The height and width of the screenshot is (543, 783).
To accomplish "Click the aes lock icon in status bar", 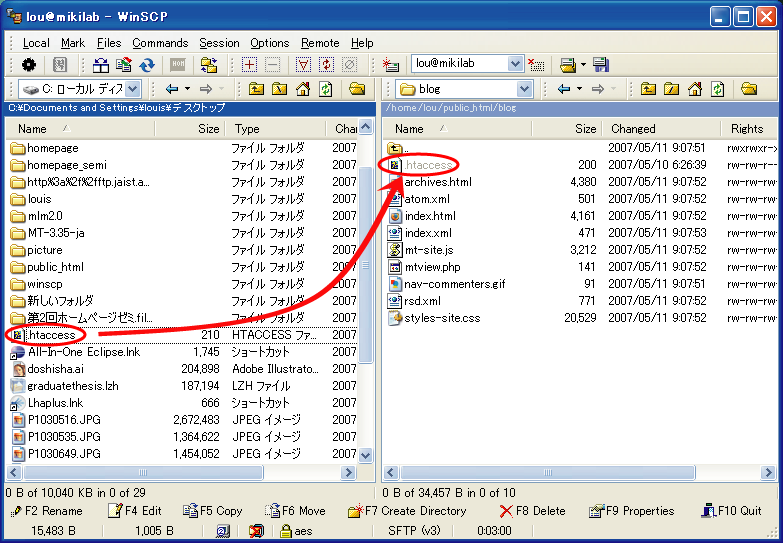I will [x=286, y=531].
